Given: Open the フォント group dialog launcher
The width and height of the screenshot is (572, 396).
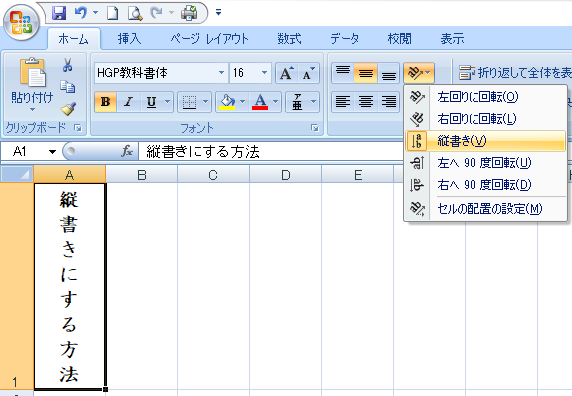Looking at the screenshot, I should point(315,128).
